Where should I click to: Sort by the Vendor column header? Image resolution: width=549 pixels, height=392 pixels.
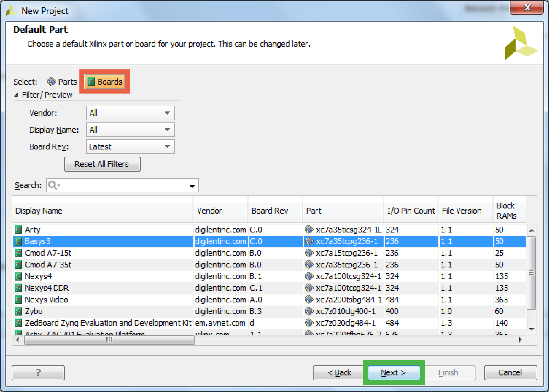pos(220,211)
